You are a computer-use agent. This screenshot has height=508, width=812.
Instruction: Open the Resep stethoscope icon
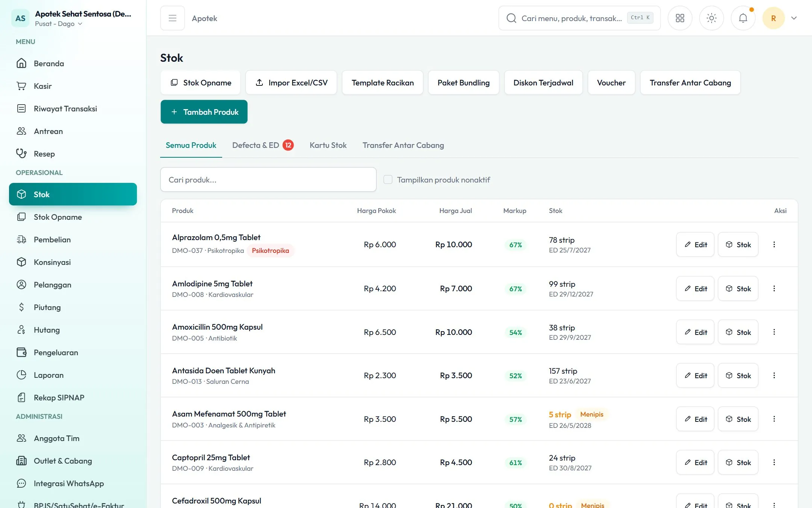point(21,153)
